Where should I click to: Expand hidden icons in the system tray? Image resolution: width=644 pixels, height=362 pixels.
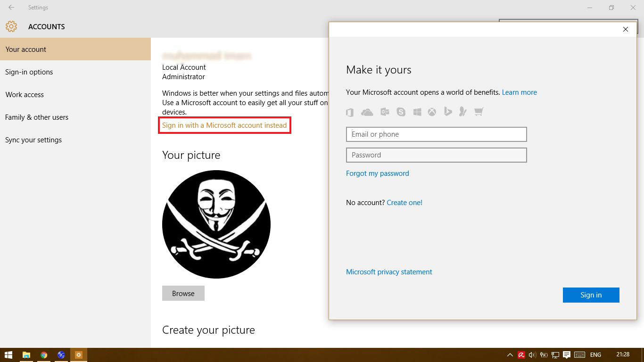pos(510,354)
